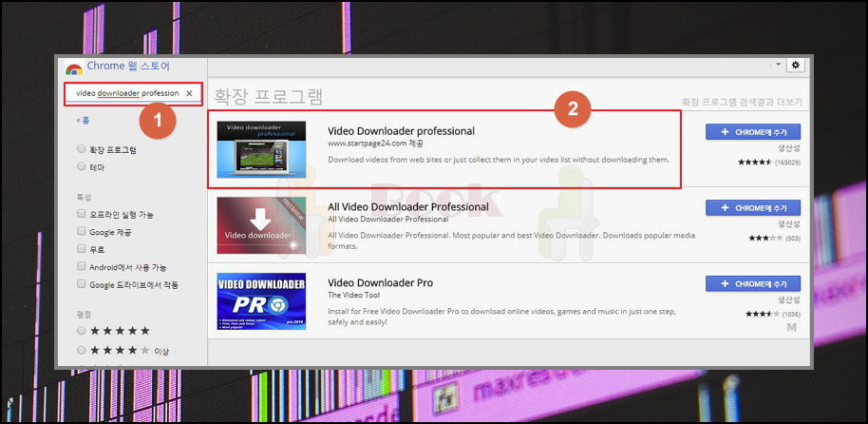
Task: Click the All Video Downloader Professional title
Action: tap(408, 207)
